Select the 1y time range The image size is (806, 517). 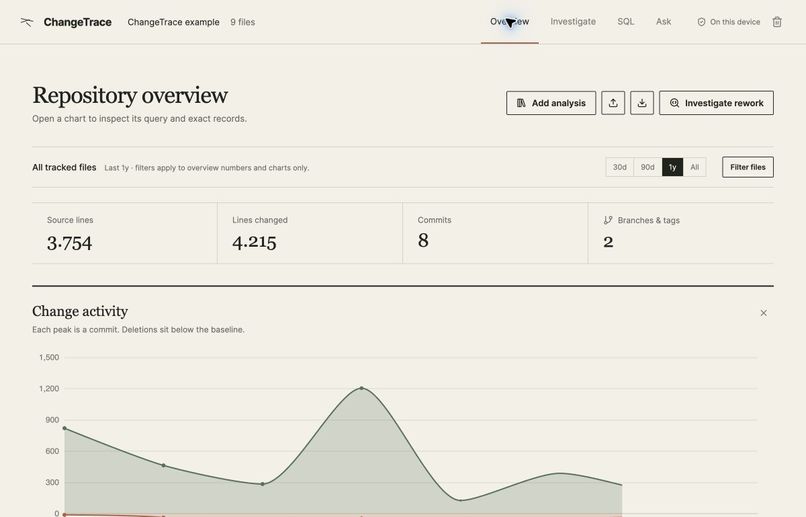pyautogui.click(x=672, y=167)
